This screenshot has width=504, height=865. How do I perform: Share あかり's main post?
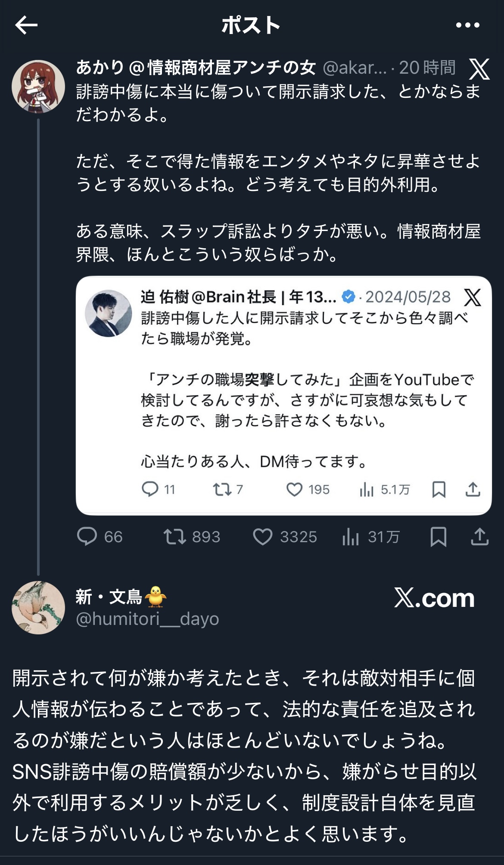(479, 537)
